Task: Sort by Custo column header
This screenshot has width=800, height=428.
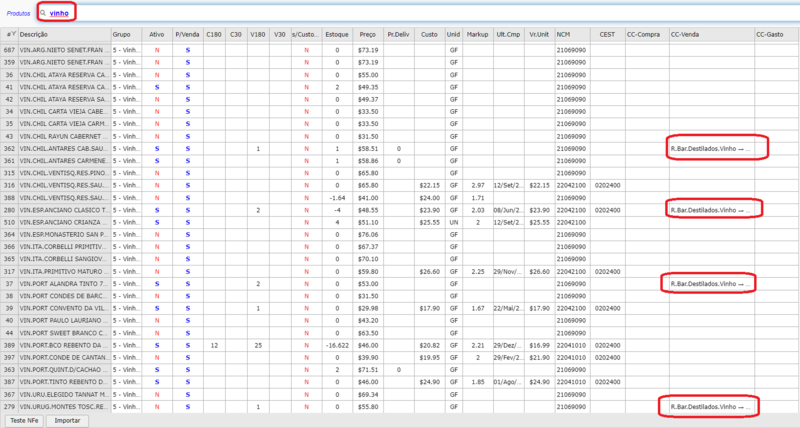Action: pyautogui.click(x=430, y=34)
